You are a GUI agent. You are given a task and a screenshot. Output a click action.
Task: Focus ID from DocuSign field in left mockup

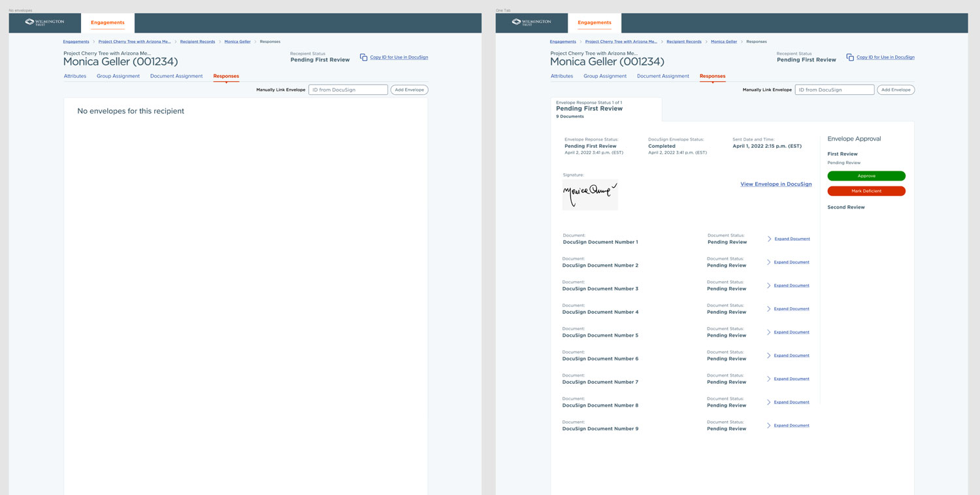(348, 90)
